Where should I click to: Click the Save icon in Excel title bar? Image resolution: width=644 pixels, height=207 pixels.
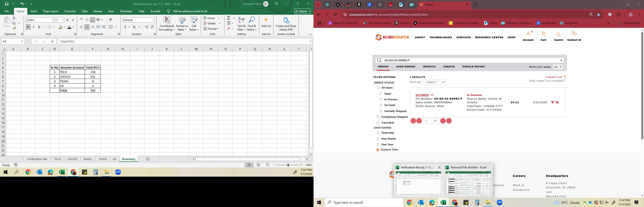pyautogui.click(x=7, y=4)
